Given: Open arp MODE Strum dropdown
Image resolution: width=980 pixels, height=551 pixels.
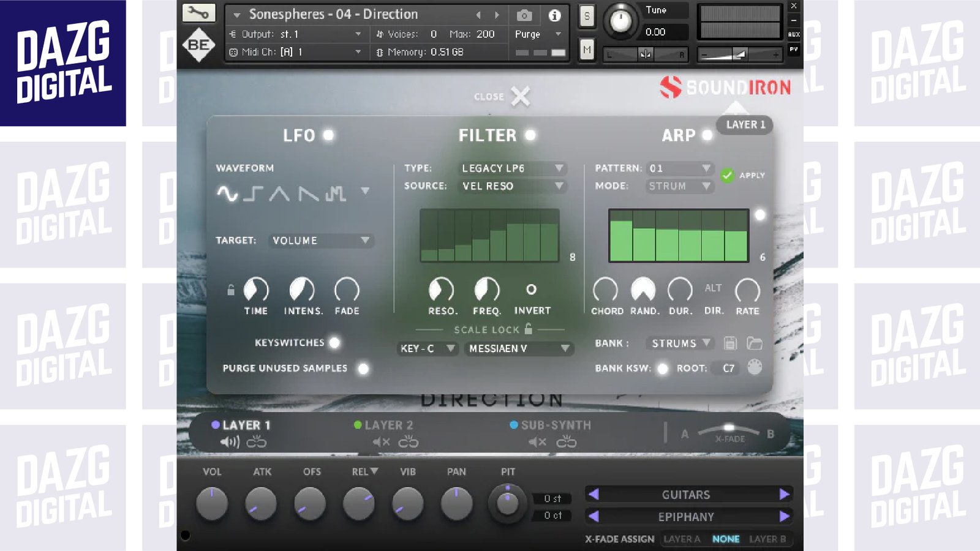Looking at the screenshot, I should (x=679, y=186).
